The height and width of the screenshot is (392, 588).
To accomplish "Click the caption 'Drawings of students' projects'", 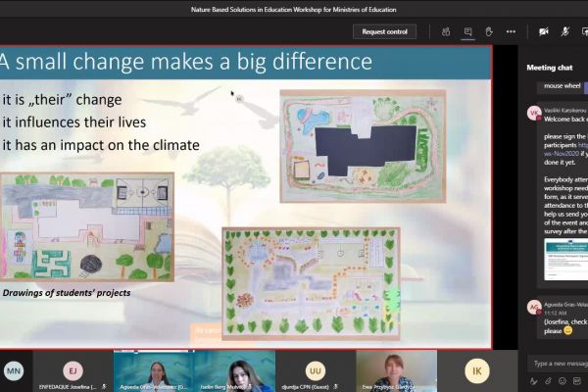I will (67, 293).
